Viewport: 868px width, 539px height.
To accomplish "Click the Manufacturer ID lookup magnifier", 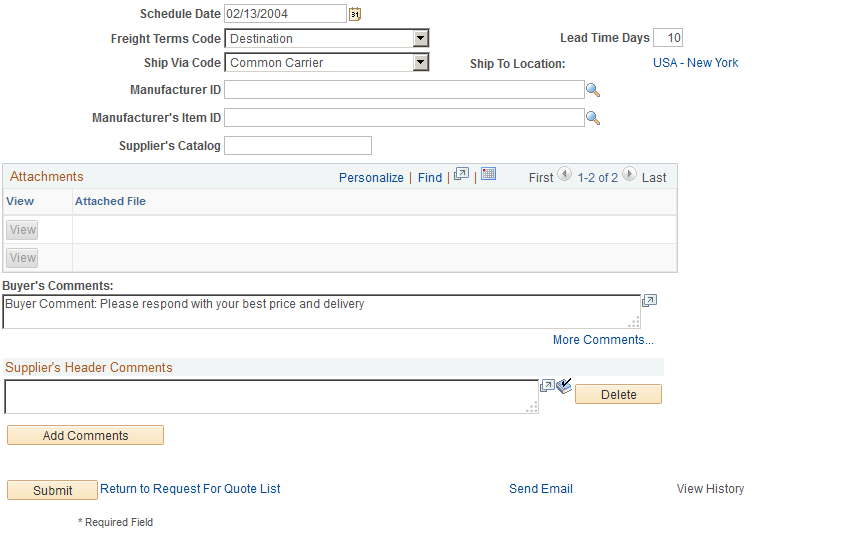I will [593, 90].
